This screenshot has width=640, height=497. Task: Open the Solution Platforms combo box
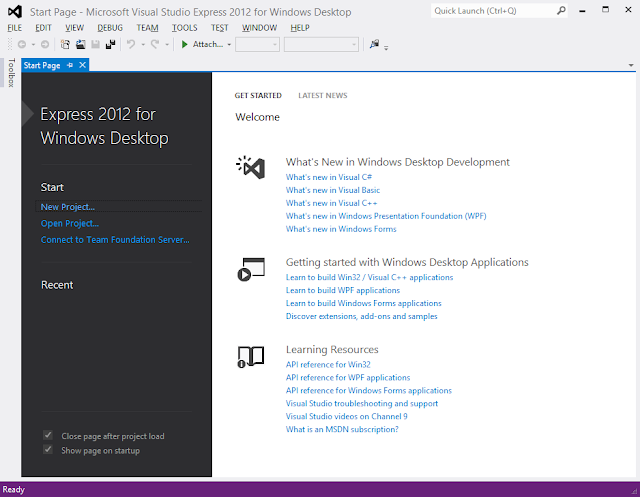321,44
